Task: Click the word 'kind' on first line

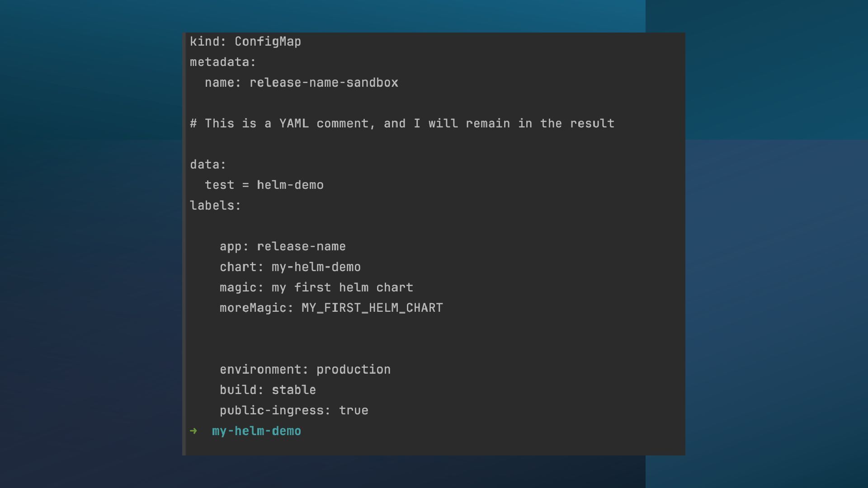Action: [x=204, y=42]
